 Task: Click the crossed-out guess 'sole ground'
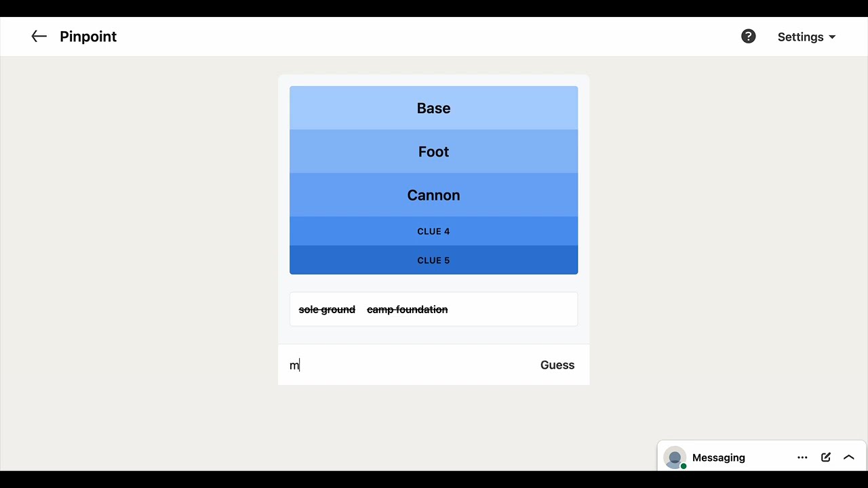tap(327, 310)
